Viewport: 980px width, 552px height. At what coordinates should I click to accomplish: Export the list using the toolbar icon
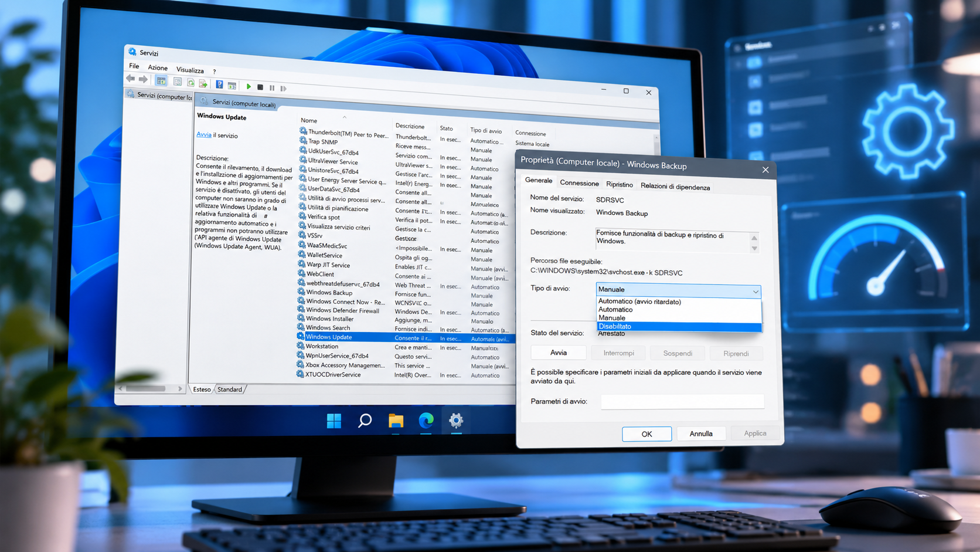203,84
